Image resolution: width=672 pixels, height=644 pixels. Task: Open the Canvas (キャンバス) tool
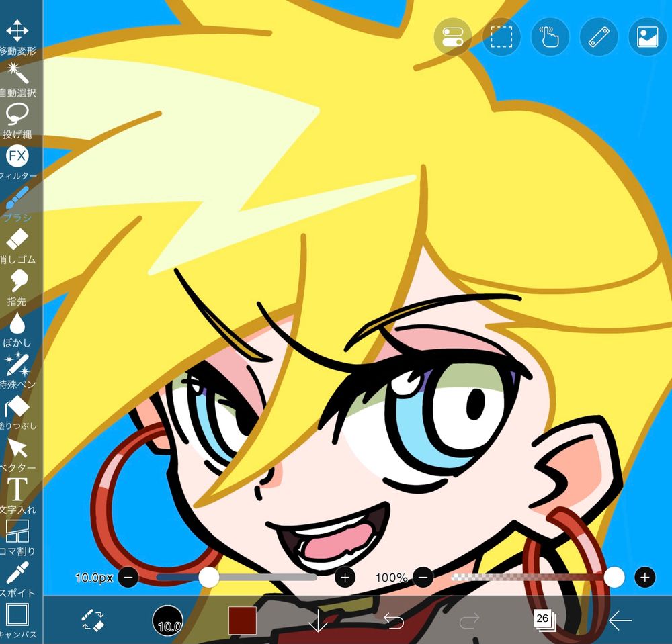[x=17, y=621]
